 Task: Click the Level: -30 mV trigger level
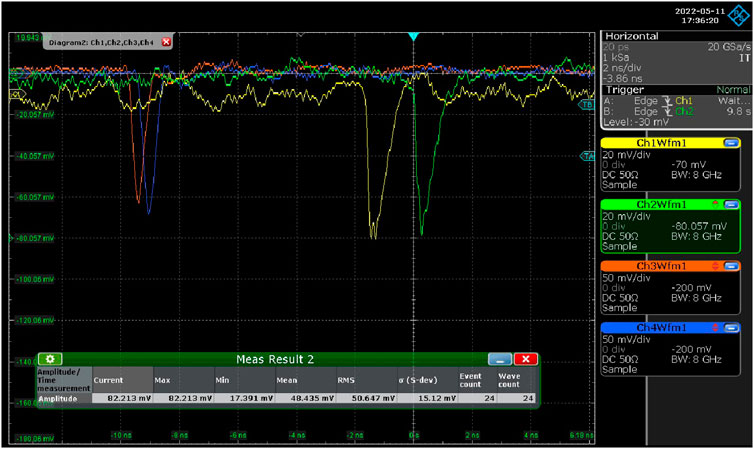tap(636, 122)
